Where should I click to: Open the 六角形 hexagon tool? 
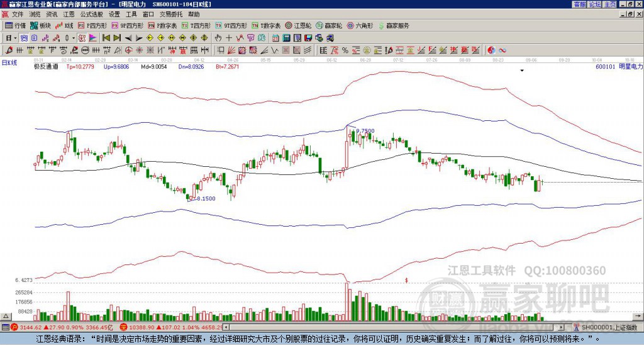(x=360, y=25)
